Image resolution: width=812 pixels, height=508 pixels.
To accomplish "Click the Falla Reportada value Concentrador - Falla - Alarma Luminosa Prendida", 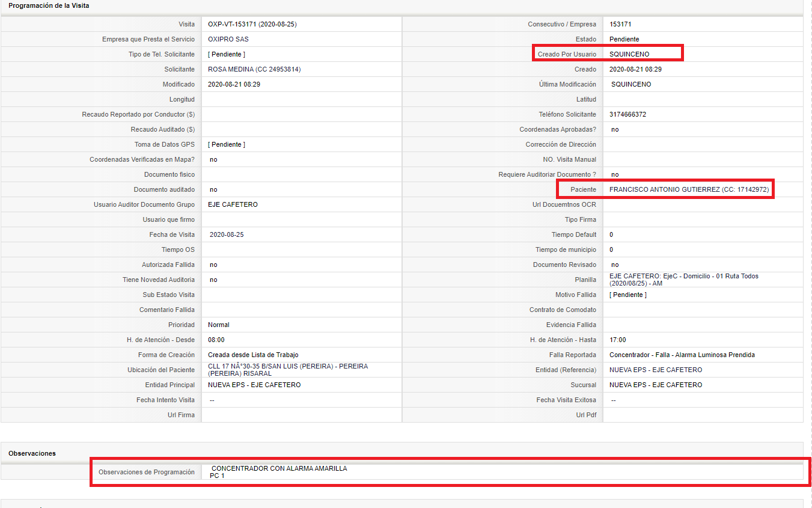I will (x=682, y=355).
